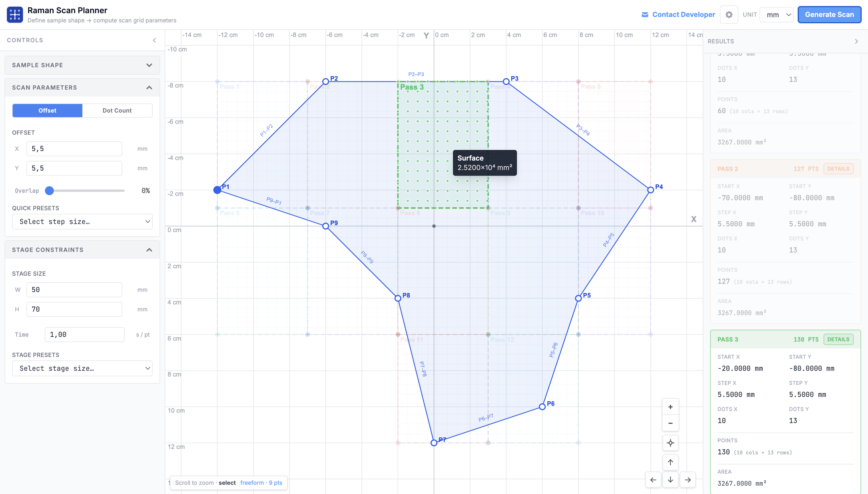Open the Select step size dropdown

(x=82, y=221)
